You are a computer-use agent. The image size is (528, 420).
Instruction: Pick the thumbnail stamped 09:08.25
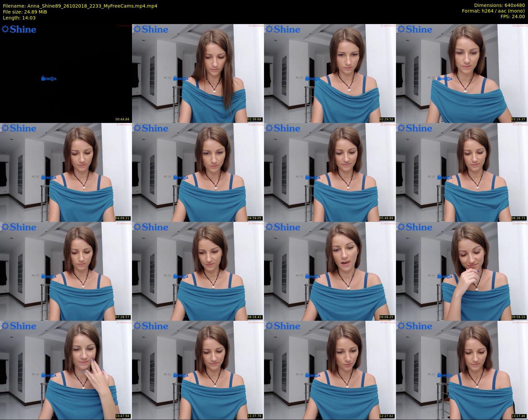tap(330, 271)
